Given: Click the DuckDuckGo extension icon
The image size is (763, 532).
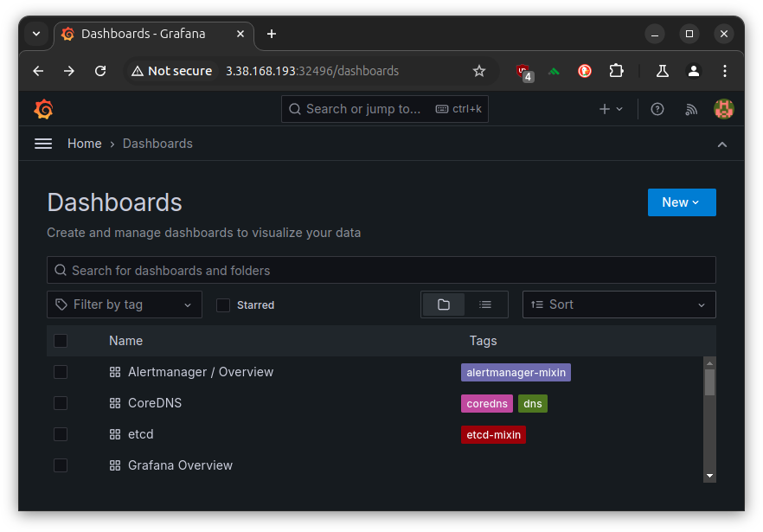Looking at the screenshot, I should coord(585,71).
